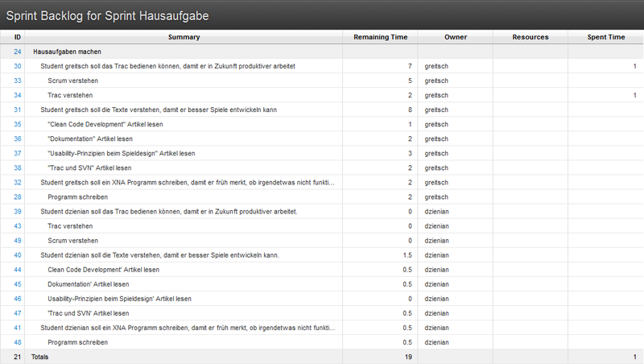This screenshot has width=644, height=364.
Task: Click the Spent Time column header
Action: click(605, 37)
